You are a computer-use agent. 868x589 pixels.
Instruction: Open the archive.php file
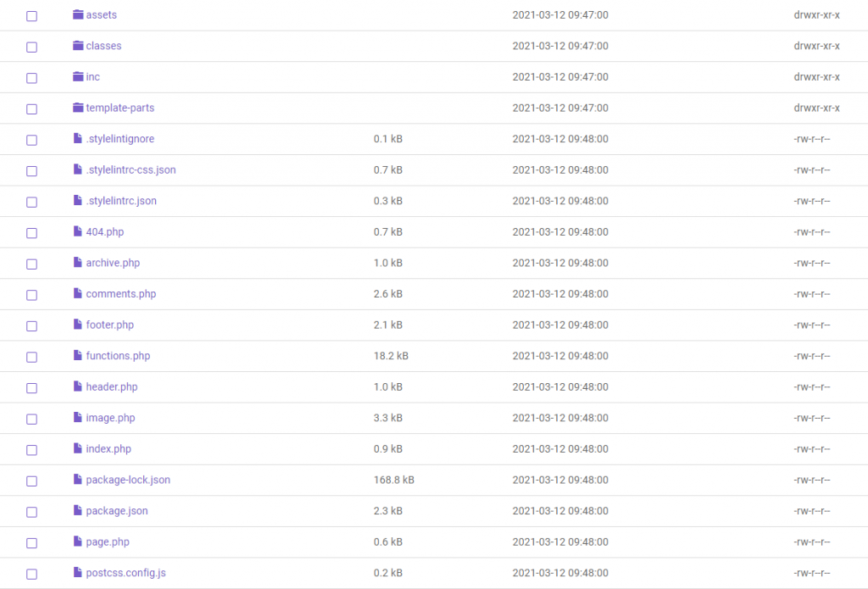pyautogui.click(x=113, y=263)
